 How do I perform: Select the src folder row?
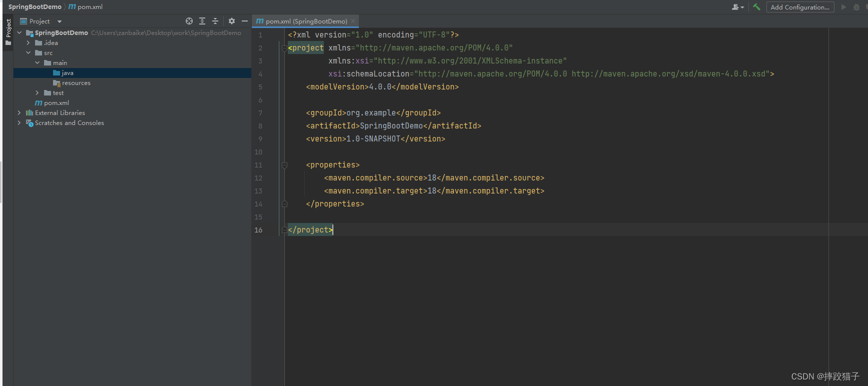coord(132,53)
